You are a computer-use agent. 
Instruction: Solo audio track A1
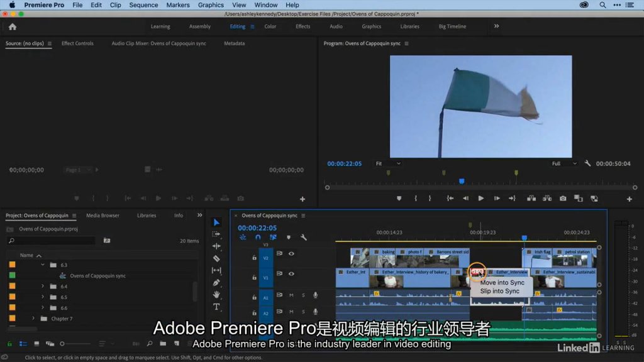coord(304,295)
